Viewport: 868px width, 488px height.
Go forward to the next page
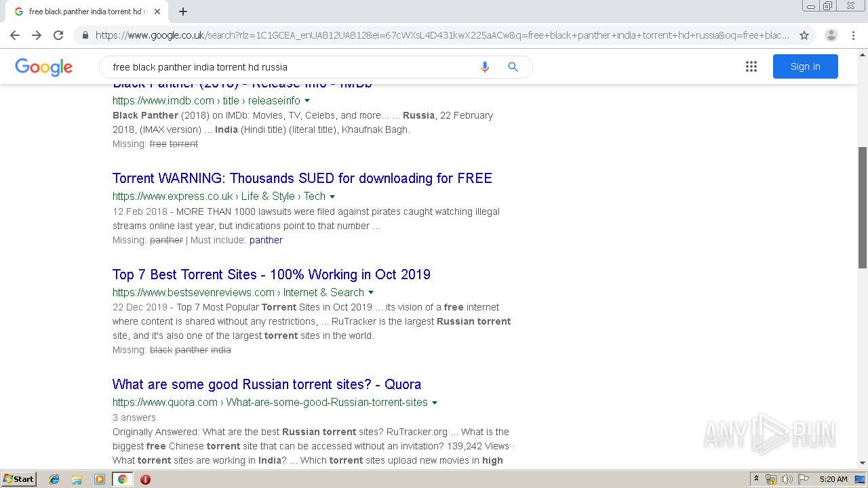(37, 35)
